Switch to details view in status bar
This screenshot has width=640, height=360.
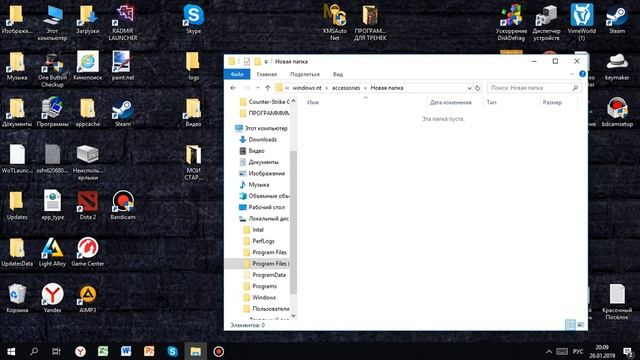[570, 325]
